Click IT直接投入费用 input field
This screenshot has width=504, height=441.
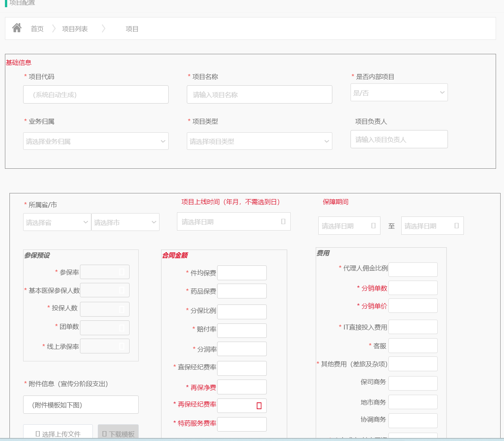pyautogui.click(x=413, y=327)
